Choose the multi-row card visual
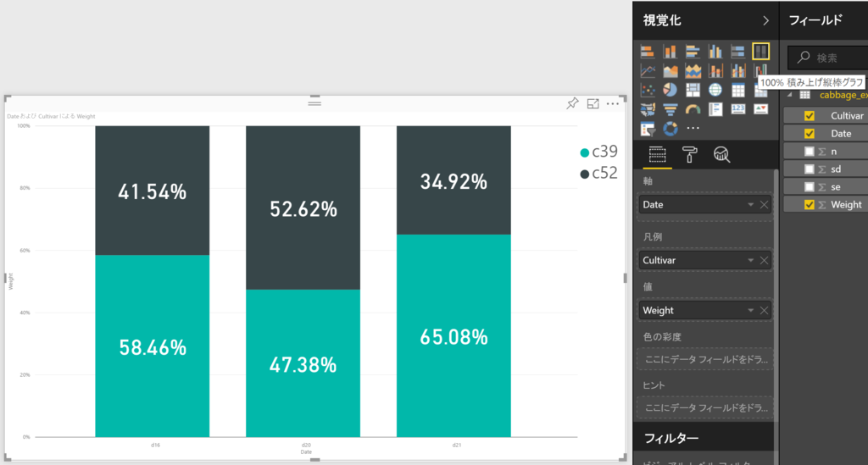868x465 pixels. tap(715, 109)
